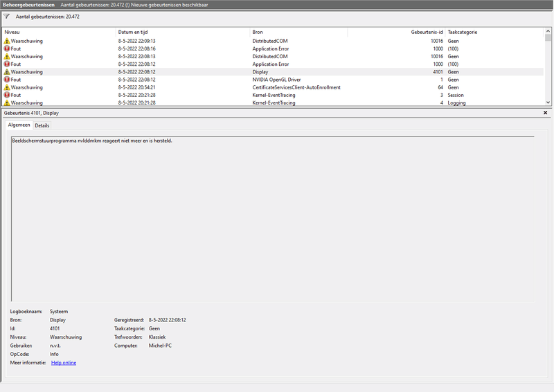554x392 pixels.
Task: Click the event list scroll down arrow
Action: click(548, 103)
